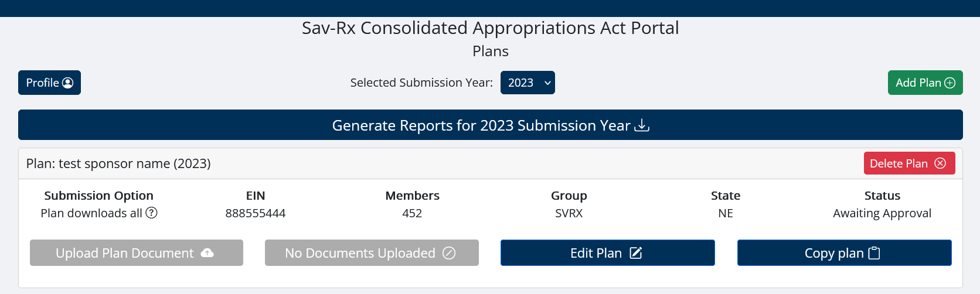Screen dimensions: 980x294
Task: Click the 'Plan downloads all' text
Action: (91, 213)
